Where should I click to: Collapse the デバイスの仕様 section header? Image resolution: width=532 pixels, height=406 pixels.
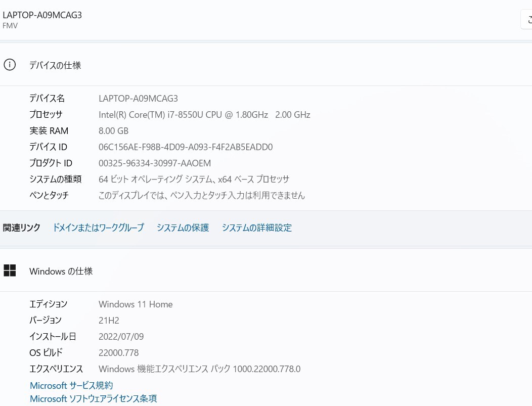266,64
